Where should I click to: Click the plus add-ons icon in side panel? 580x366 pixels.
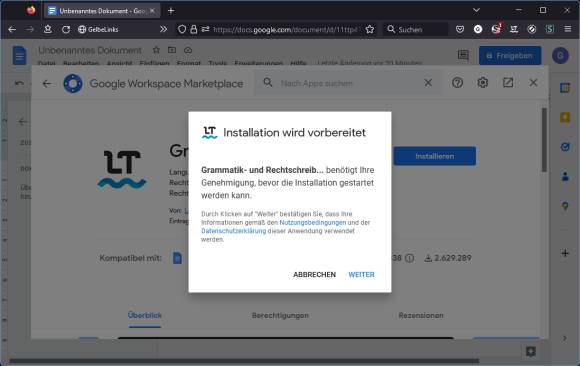coord(565,253)
